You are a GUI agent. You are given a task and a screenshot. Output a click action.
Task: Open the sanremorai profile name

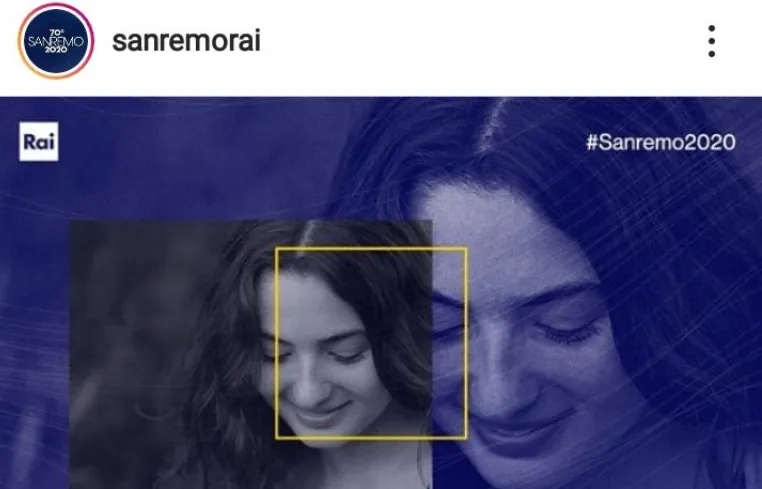pyautogui.click(x=187, y=41)
